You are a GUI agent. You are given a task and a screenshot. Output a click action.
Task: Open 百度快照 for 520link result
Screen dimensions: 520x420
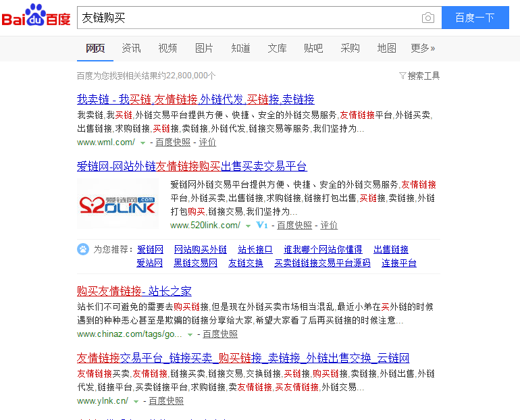coord(294,226)
